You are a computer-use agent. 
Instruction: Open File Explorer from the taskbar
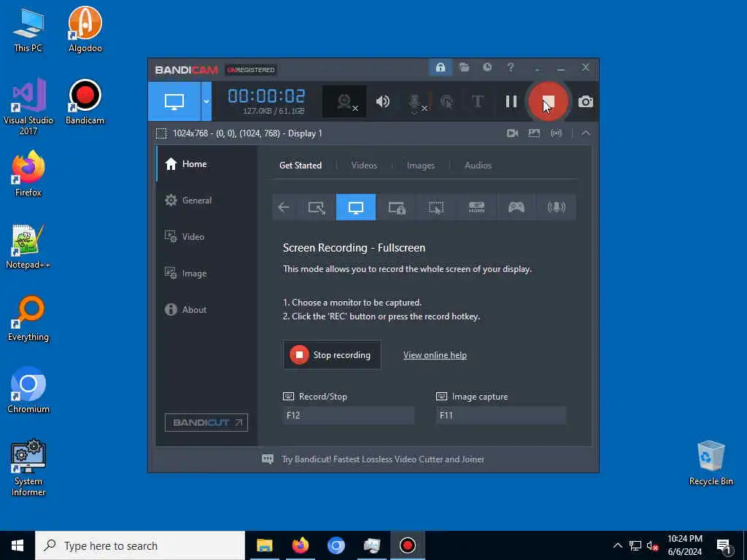click(x=264, y=545)
